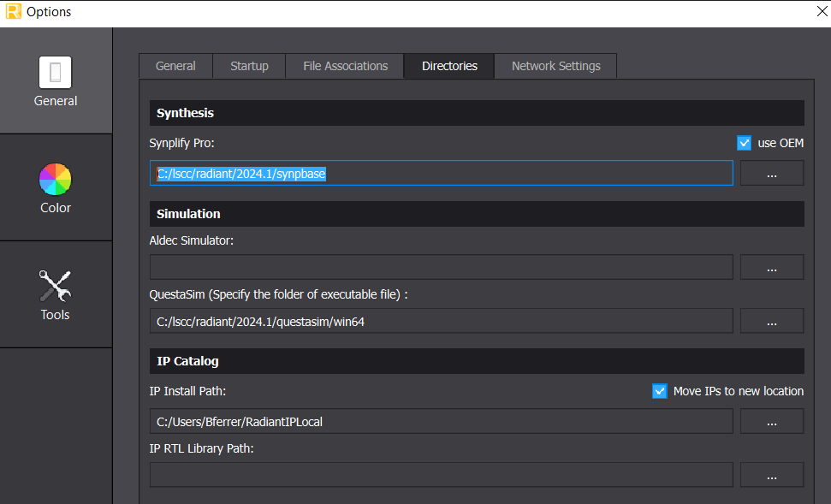Close the Options dialog window
831x504 pixels.
tap(822, 11)
